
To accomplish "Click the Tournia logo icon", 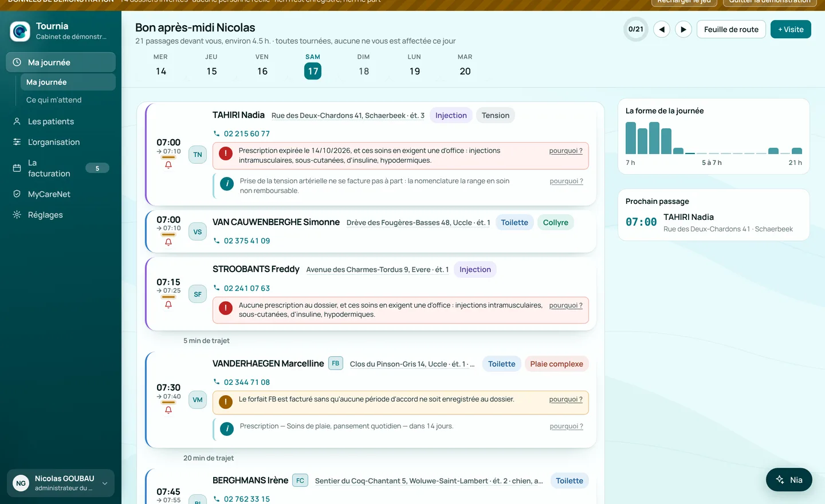I will [x=20, y=31].
